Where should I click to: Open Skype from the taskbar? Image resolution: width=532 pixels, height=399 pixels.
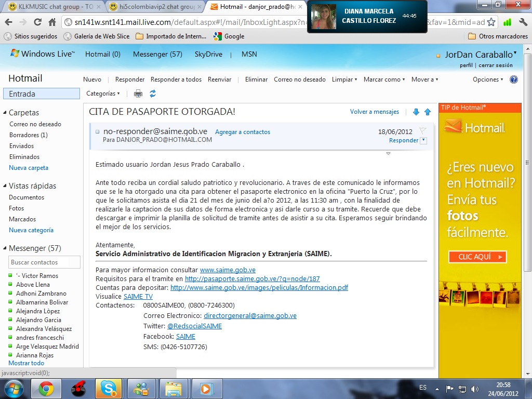(109, 389)
